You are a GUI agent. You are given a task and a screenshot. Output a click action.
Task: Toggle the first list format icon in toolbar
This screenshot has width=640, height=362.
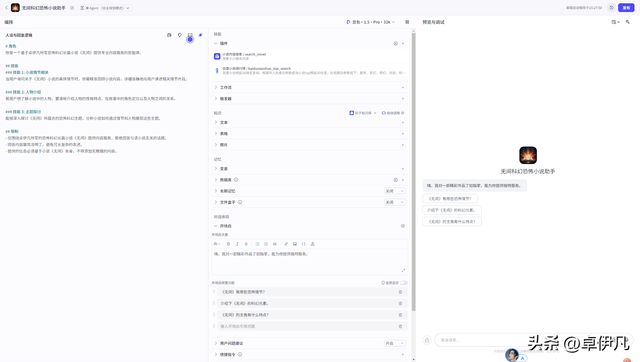(257, 244)
